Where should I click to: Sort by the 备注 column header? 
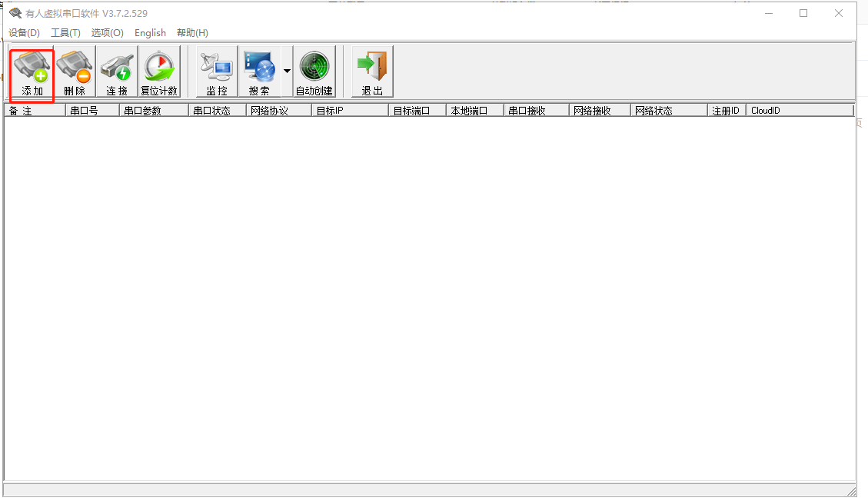35,111
